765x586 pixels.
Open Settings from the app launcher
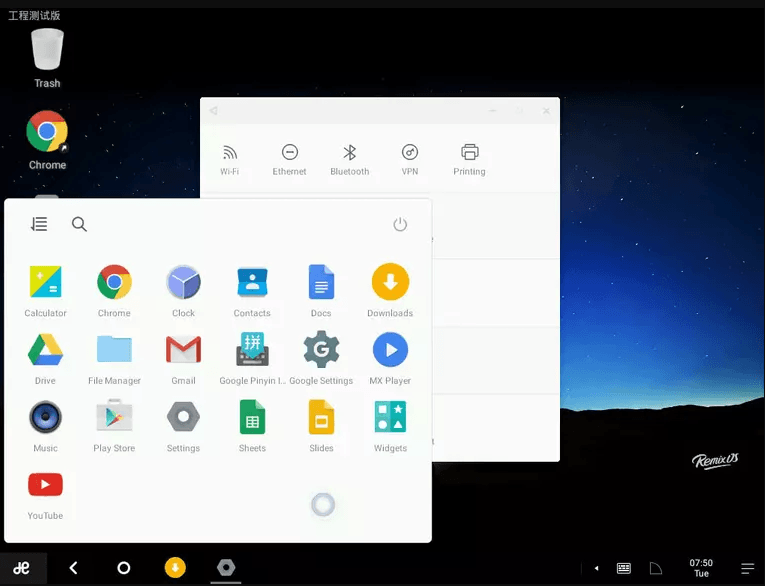pos(183,426)
